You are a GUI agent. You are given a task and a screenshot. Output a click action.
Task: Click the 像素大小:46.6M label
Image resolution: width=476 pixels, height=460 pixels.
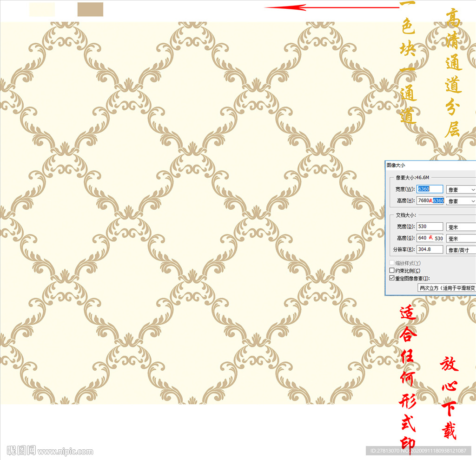pyautogui.click(x=412, y=177)
